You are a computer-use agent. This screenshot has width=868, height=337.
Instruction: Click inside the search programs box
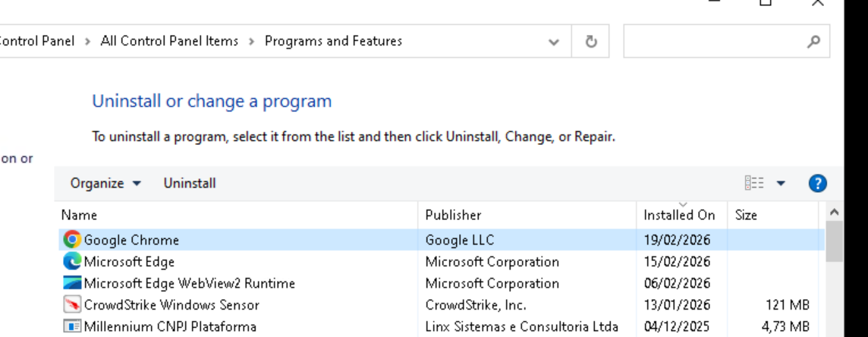[x=713, y=42]
